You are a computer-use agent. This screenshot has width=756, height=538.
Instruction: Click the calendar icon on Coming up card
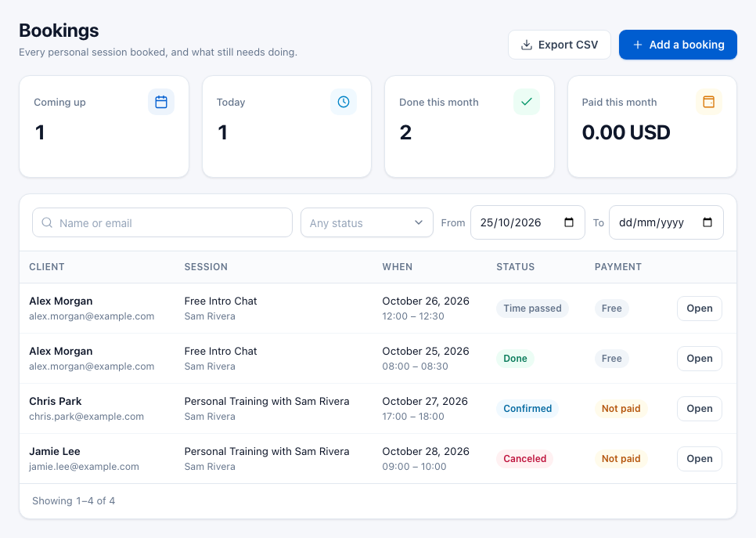point(161,102)
